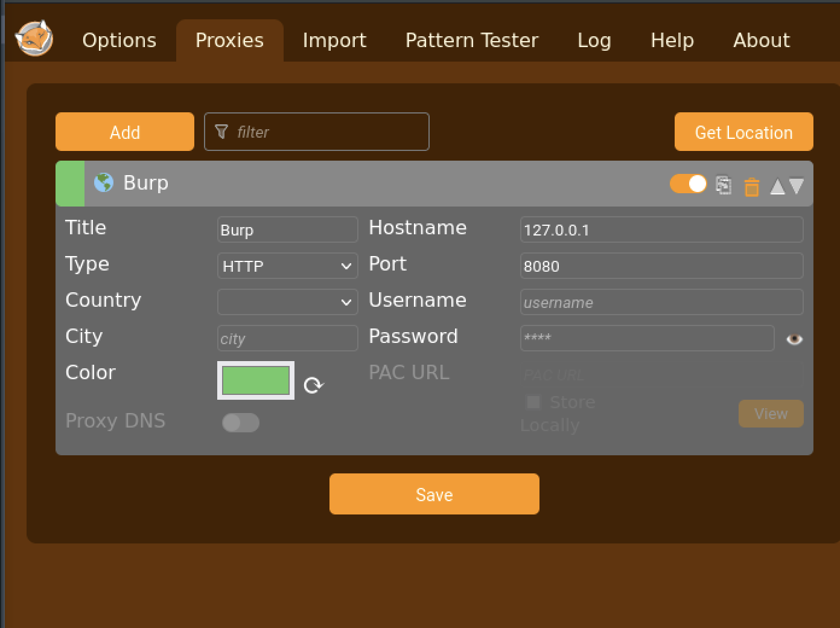
Task: Click the Title field containing Burp
Action: (x=287, y=229)
